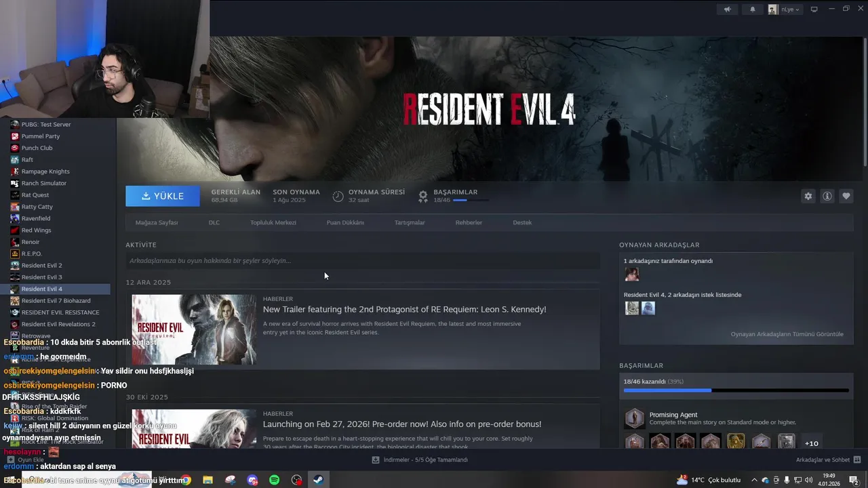
Task: Click the blue YÜKLE install button
Action: point(163,196)
